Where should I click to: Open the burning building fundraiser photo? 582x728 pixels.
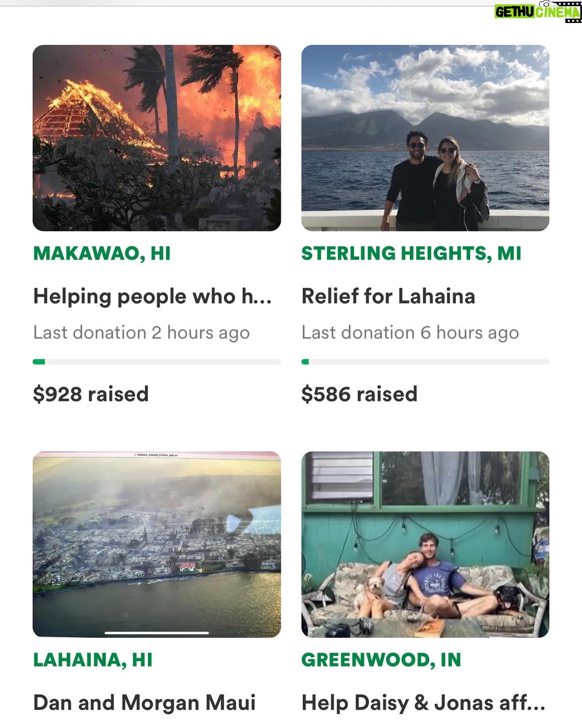tap(157, 138)
